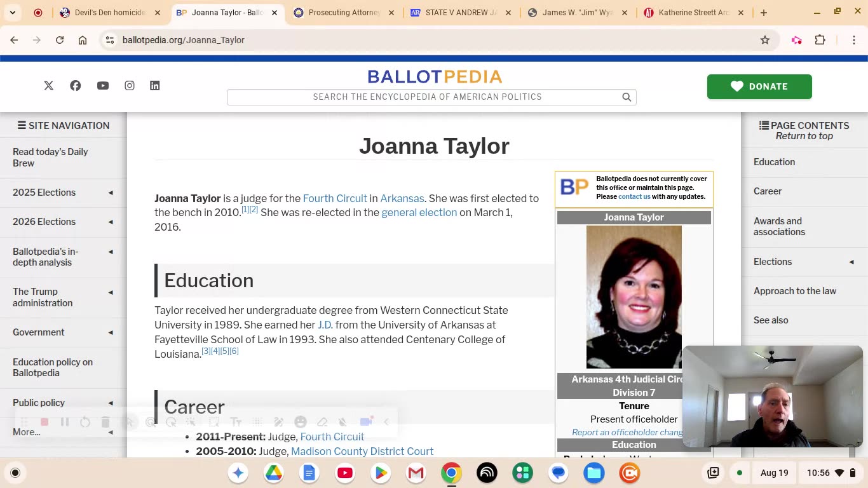
Task: Reload the Ballotpedia page
Action: (60, 40)
